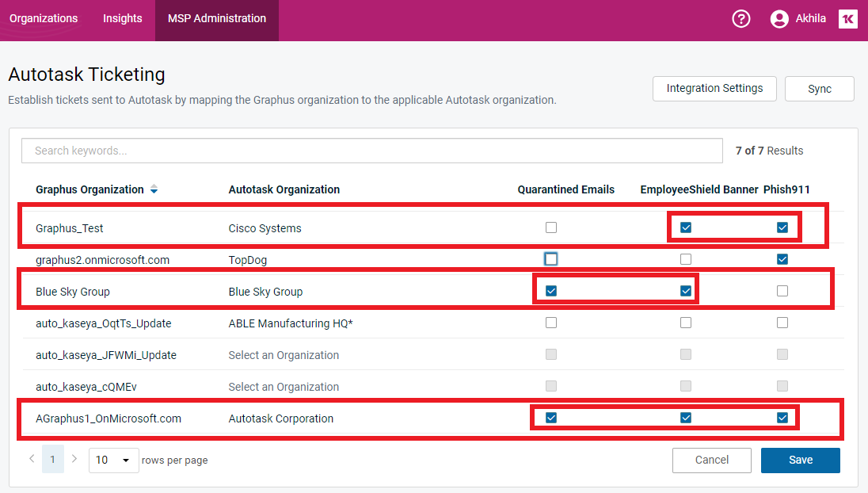Check Quarantined Emails for Graphus_Test
Image resolution: width=868 pixels, height=493 pixels.
(x=550, y=227)
